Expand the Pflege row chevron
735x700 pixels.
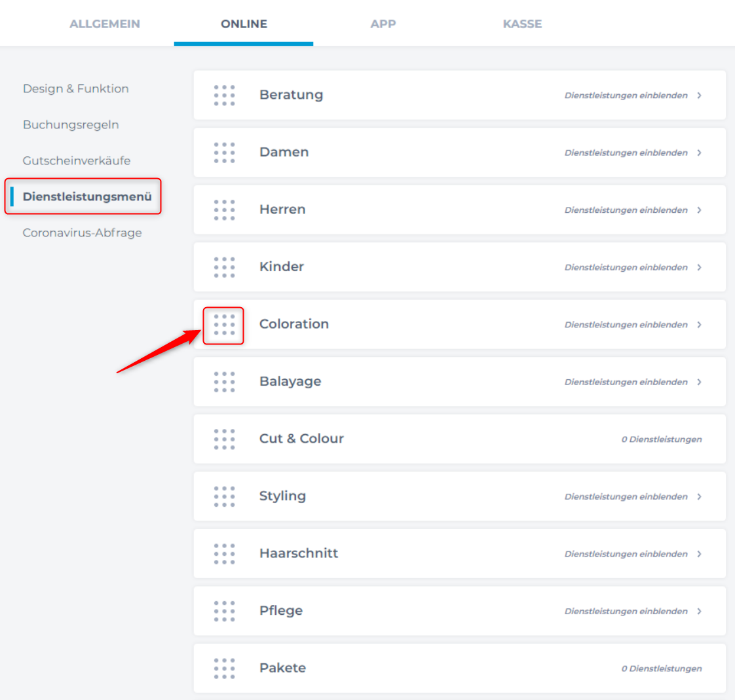click(x=699, y=612)
